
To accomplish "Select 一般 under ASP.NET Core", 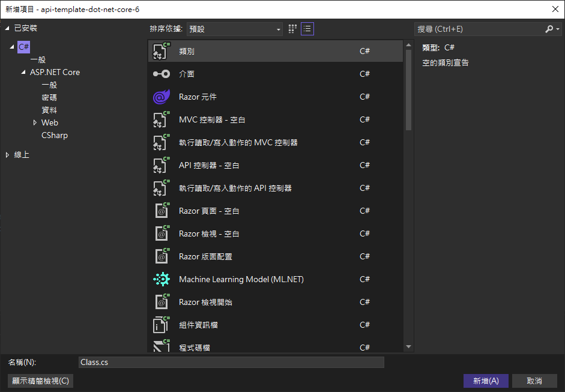I will [x=49, y=85].
